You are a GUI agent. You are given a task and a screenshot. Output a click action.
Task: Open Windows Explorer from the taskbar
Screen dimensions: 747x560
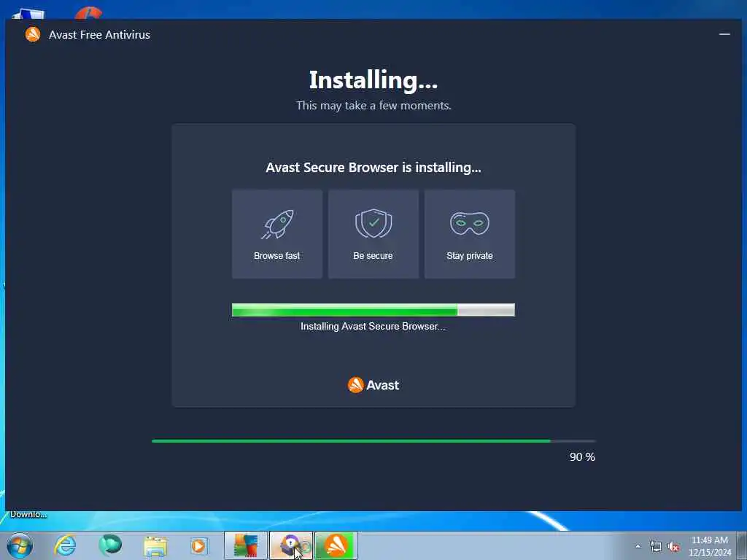155,546
